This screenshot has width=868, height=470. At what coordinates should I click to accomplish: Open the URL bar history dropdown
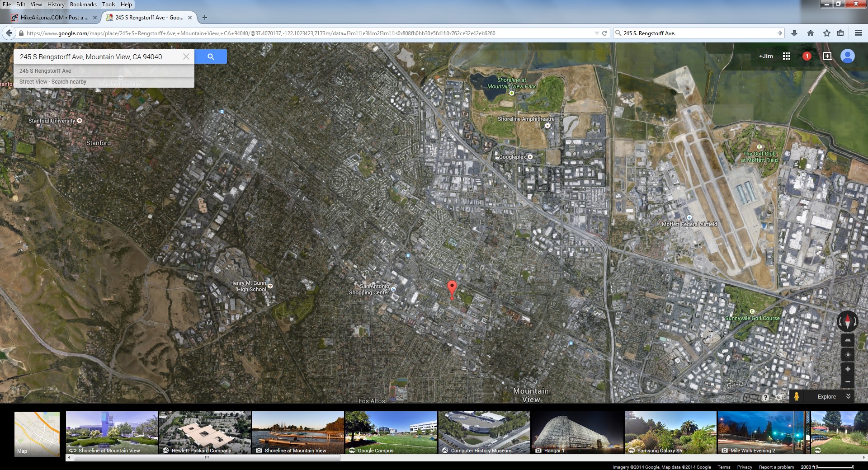(x=597, y=33)
